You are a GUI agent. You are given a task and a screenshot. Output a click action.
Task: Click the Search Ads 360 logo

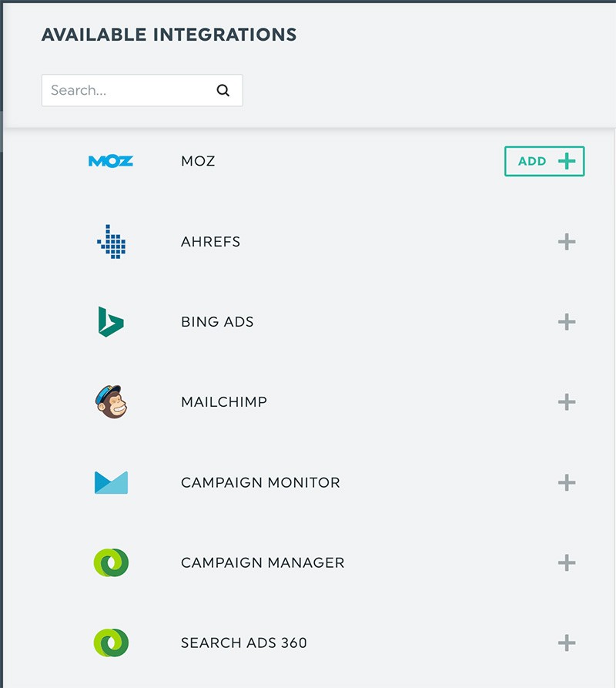click(x=111, y=643)
